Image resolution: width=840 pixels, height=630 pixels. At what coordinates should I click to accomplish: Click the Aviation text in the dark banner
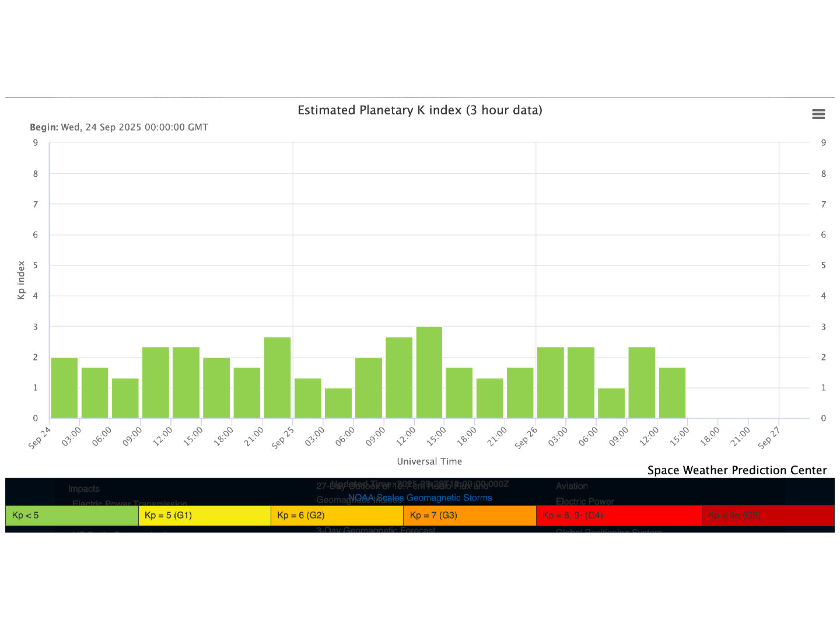tap(572, 486)
